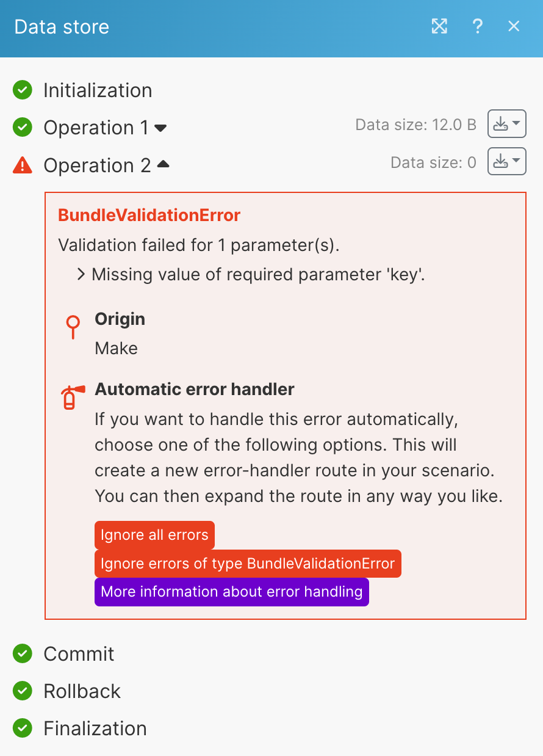Open the help question mark icon
543x756 pixels.
[x=478, y=26]
